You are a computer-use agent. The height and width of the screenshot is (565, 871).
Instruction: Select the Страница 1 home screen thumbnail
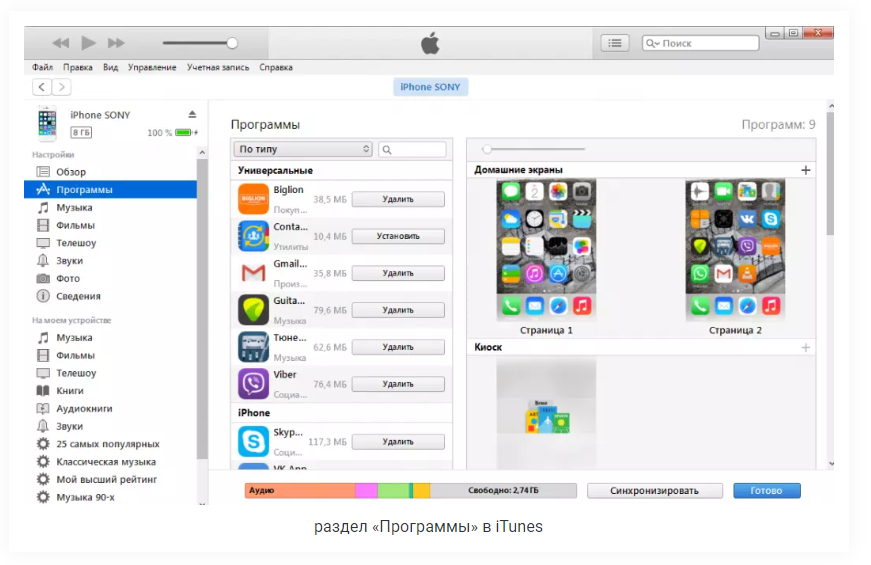546,250
